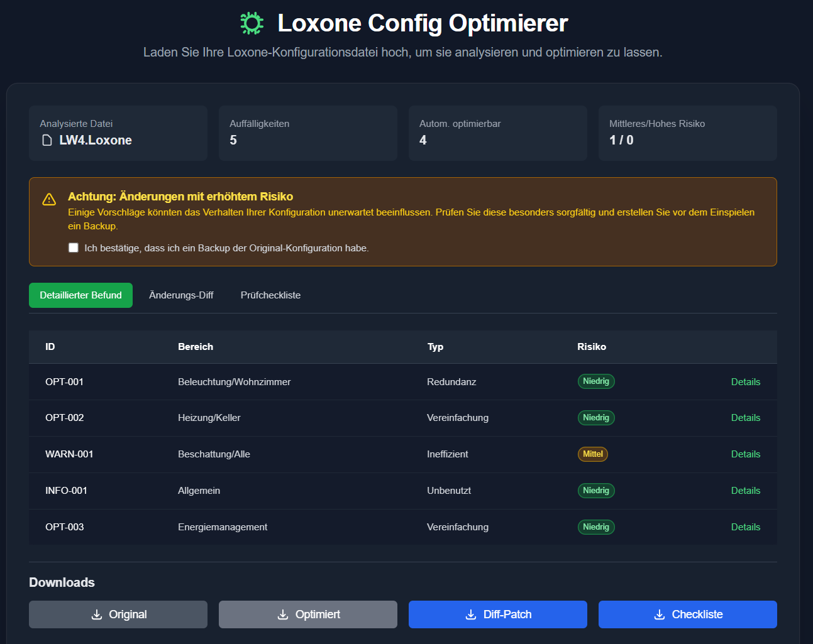Image resolution: width=813 pixels, height=644 pixels.
Task: Click the LW4.Loxone file name
Action: coord(96,140)
